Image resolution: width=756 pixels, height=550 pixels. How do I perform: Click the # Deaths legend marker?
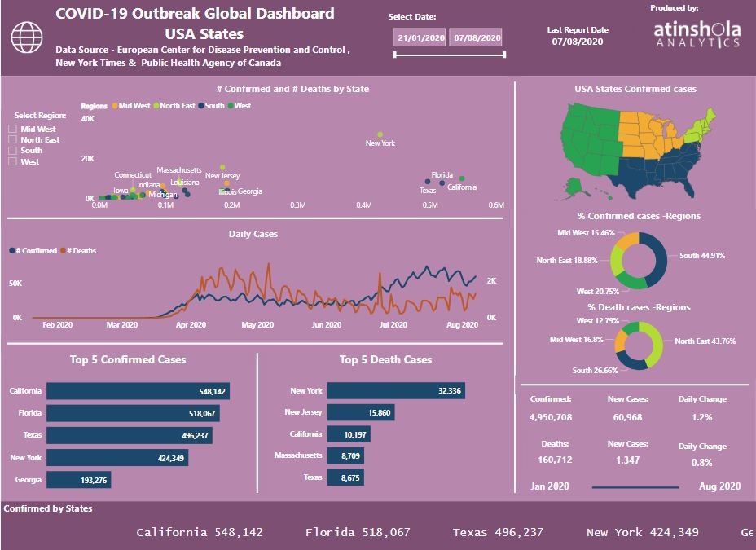pyautogui.click(x=63, y=251)
